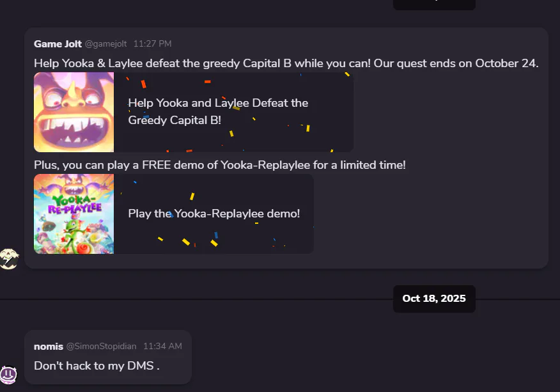Image resolution: width=560 pixels, height=392 pixels.
Task: Click the 11:34 AM message timestamp
Action: point(162,346)
